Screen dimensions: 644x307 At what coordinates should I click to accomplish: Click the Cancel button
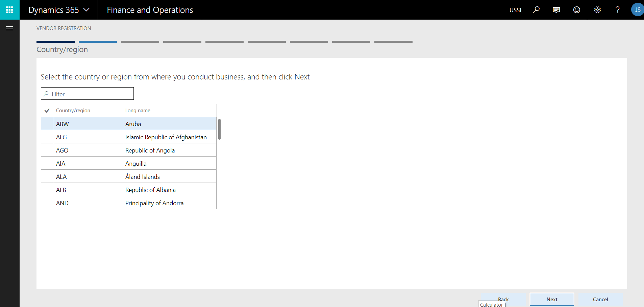(600, 299)
